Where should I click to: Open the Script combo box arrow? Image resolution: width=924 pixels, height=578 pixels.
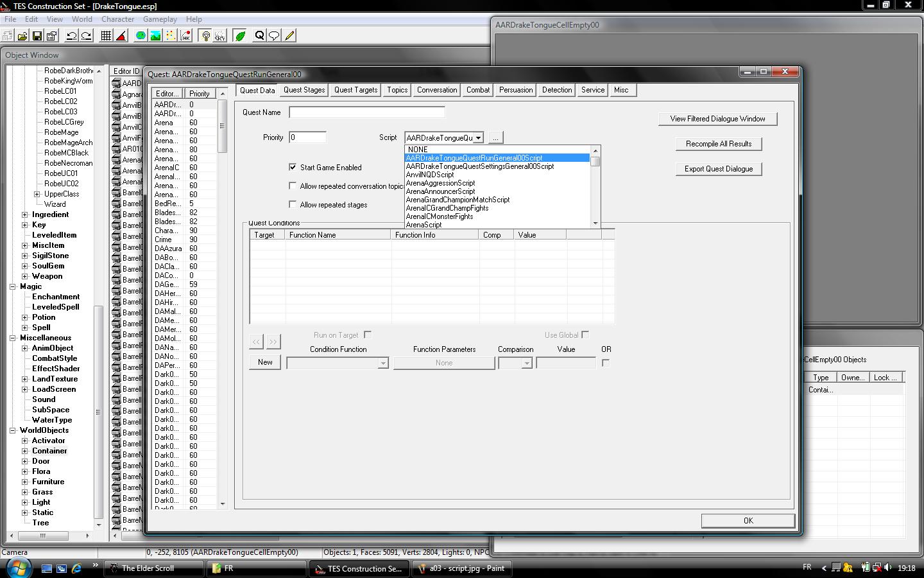pos(478,138)
